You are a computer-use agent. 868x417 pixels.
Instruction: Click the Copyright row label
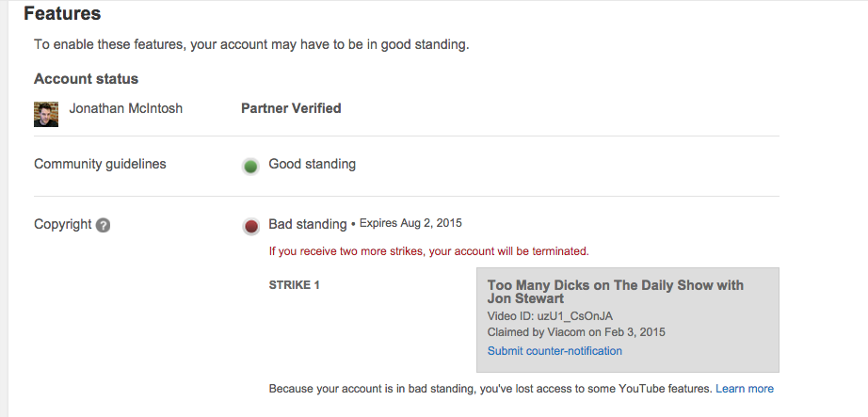point(62,224)
